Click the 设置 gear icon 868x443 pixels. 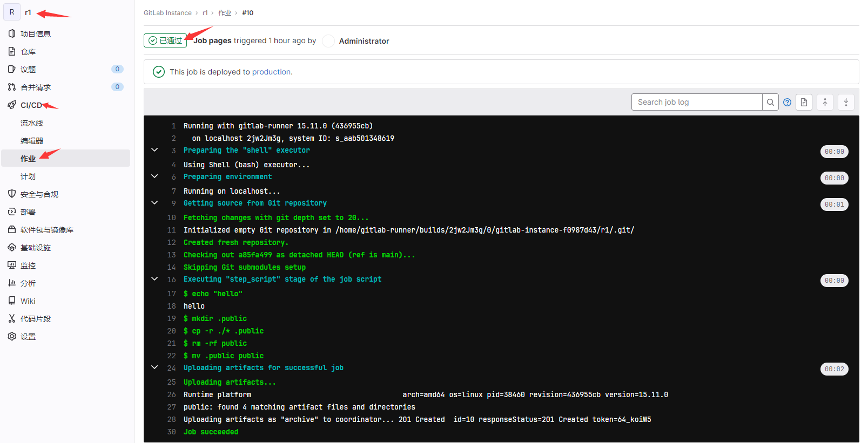[12, 336]
